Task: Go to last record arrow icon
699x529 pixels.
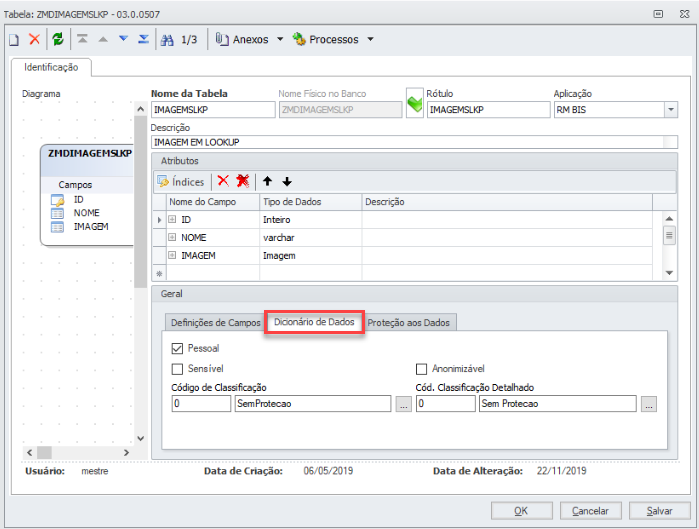Action: point(144,39)
